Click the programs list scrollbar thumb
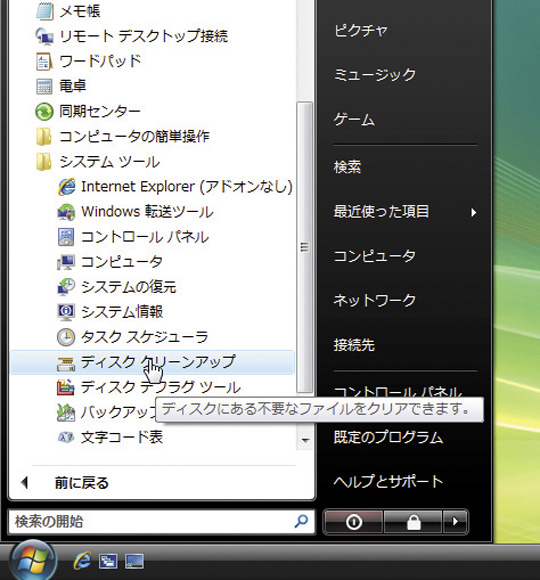The height and width of the screenshot is (580, 540). click(305, 247)
